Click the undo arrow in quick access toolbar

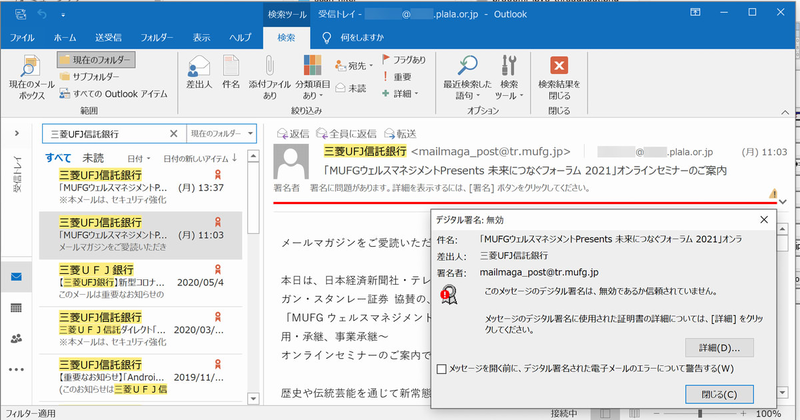click(x=42, y=14)
